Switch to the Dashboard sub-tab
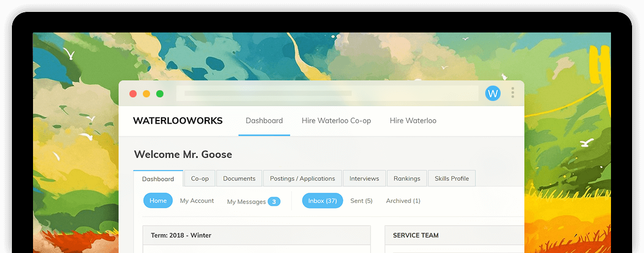 [158, 179]
